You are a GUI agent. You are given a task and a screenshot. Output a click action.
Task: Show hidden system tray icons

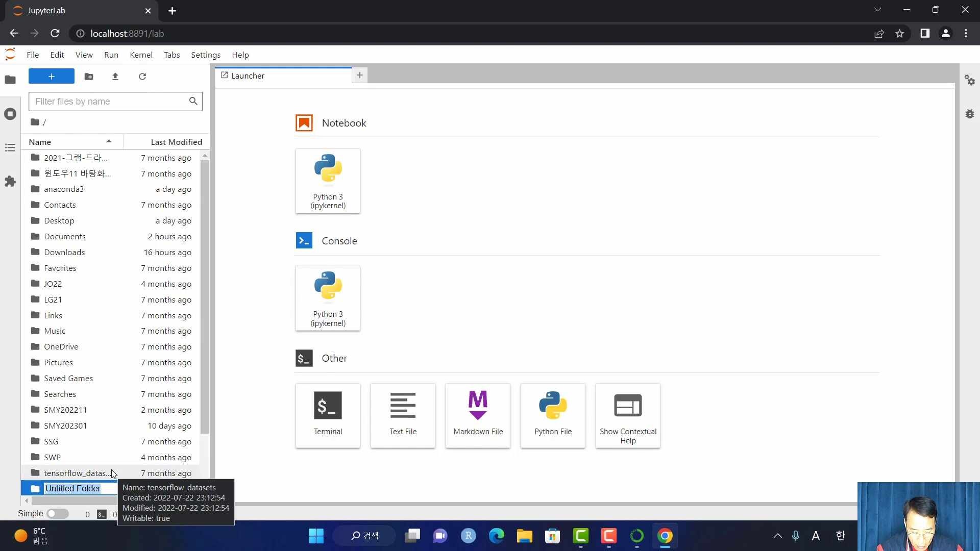pyautogui.click(x=777, y=536)
